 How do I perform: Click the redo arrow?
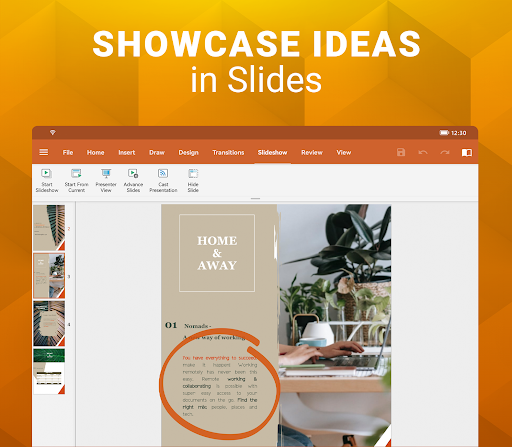[445, 152]
